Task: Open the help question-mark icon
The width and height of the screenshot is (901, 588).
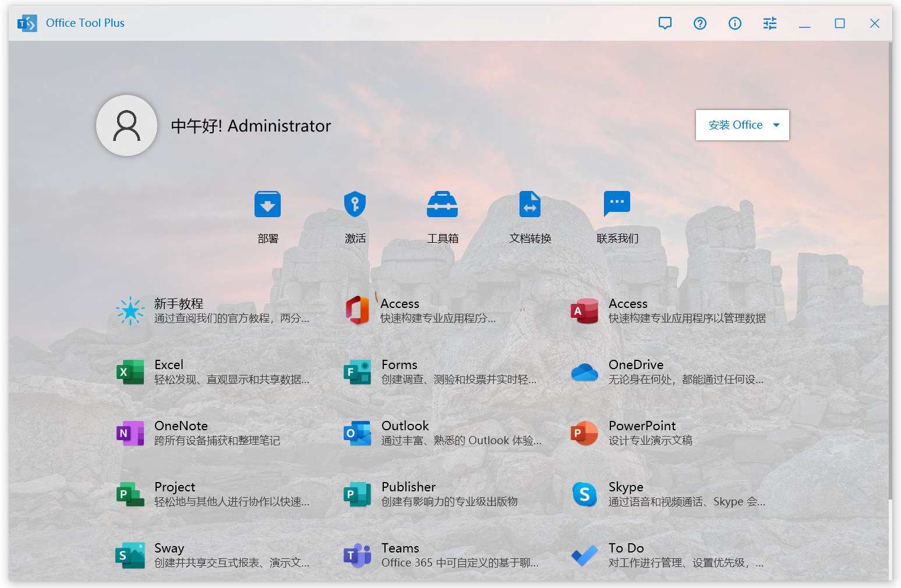Action: click(x=699, y=23)
